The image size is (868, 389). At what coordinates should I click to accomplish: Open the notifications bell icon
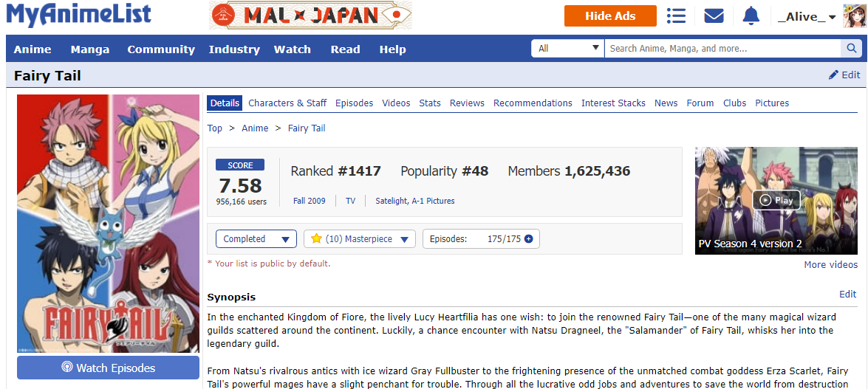(751, 16)
